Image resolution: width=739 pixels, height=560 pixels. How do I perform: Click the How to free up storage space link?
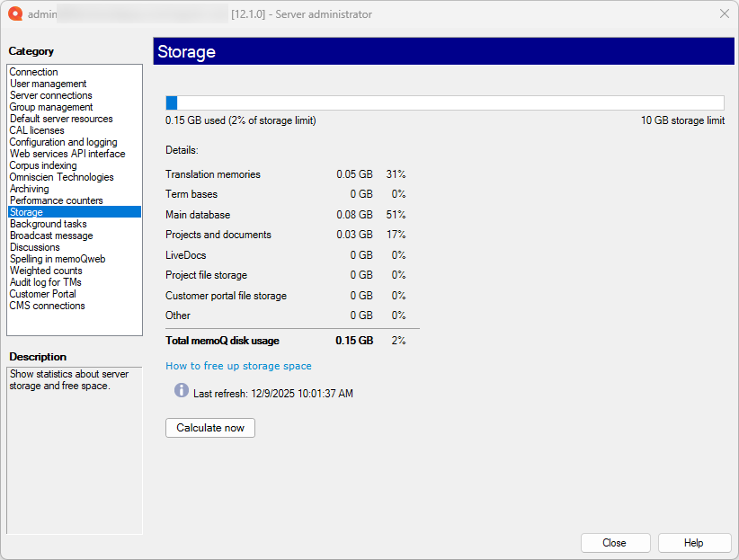click(238, 366)
